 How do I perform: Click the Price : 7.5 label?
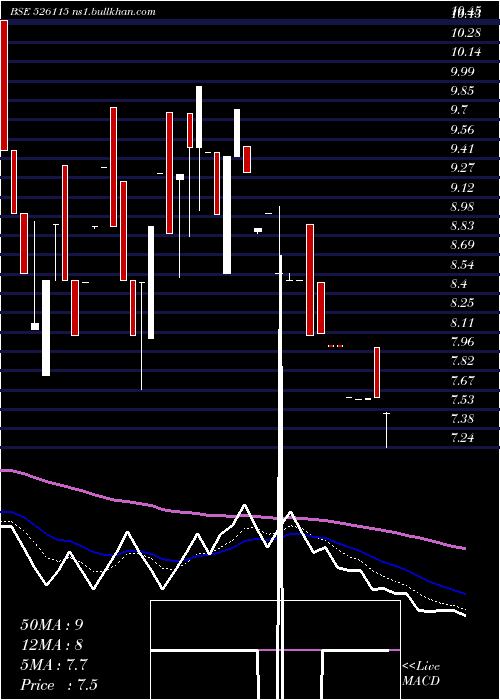[x=59, y=685]
